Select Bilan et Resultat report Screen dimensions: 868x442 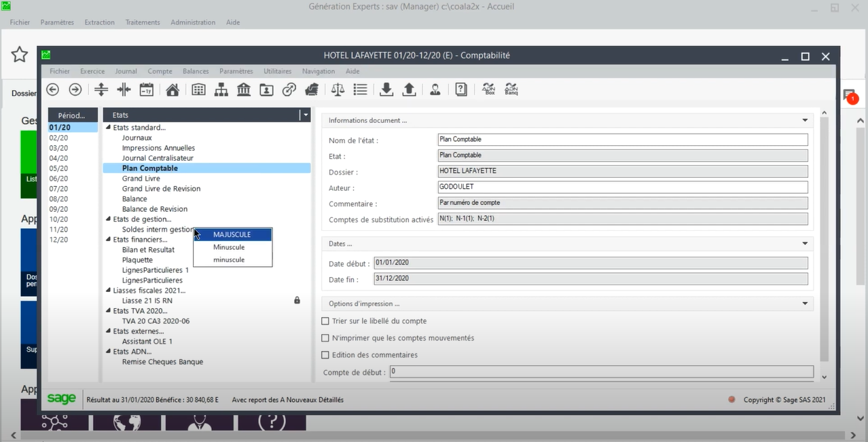tap(148, 250)
